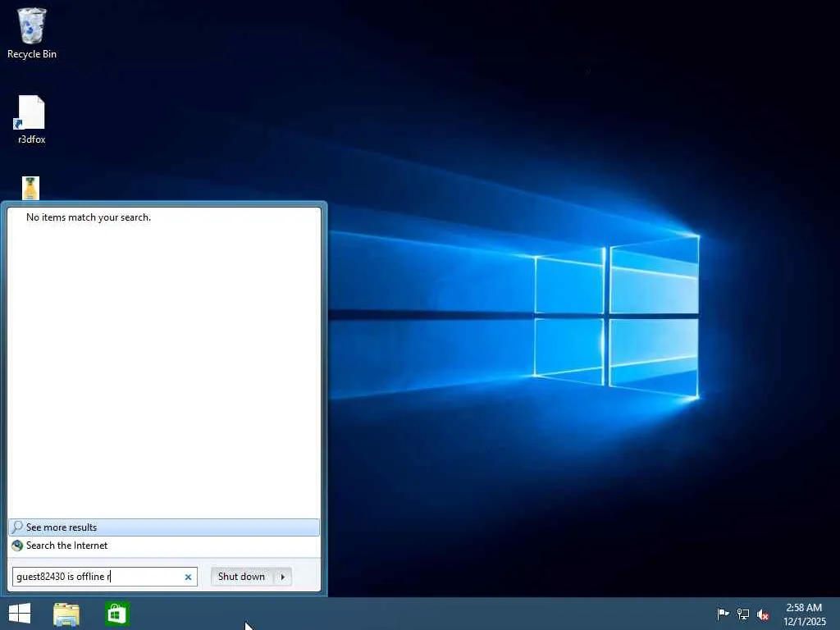Open Action Center flag tray icon
840x630 pixels.
pyautogui.click(x=723, y=614)
